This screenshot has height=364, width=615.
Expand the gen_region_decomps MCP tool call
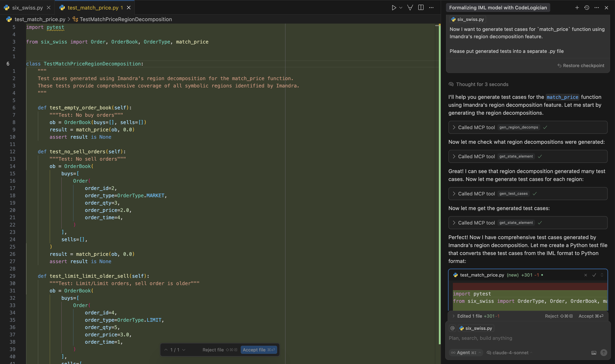click(454, 127)
